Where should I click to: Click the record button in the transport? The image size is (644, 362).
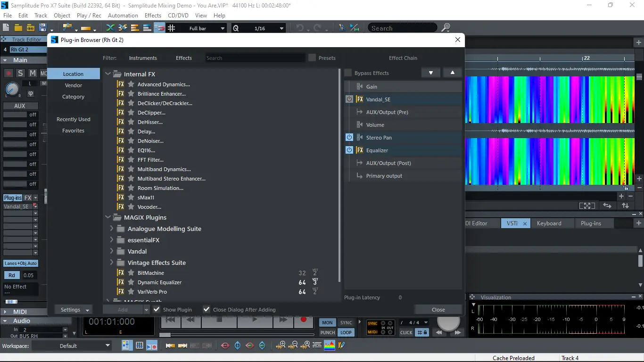click(303, 320)
